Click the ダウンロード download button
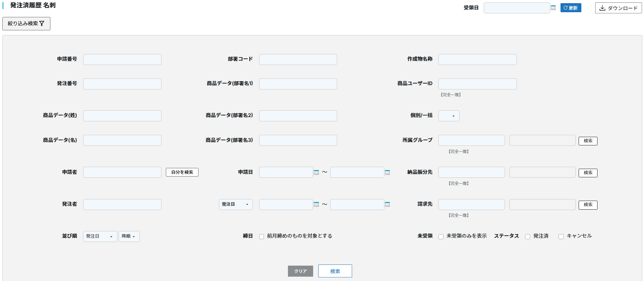644x281 pixels. pyautogui.click(x=618, y=8)
